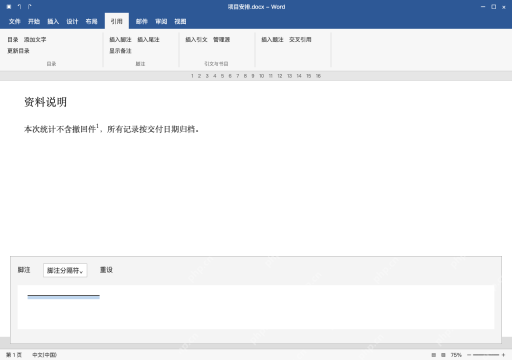The width and height of the screenshot is (512, 360).
Task: Click the Redo arrow in the title bar
Action: click(x=29, y=7)
